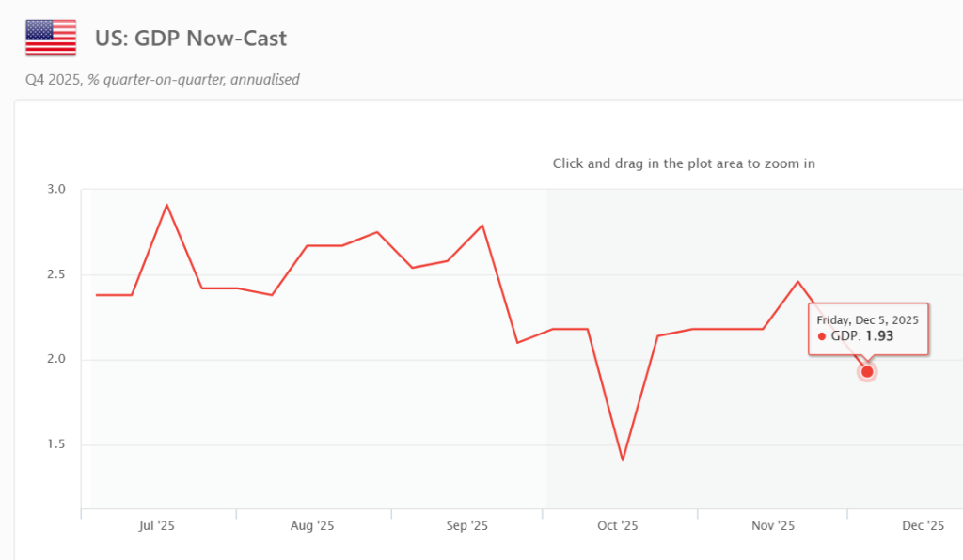This screenshot has height=560, width=963.
Task: Click the US flag icon
Action: tap(51, 38)
